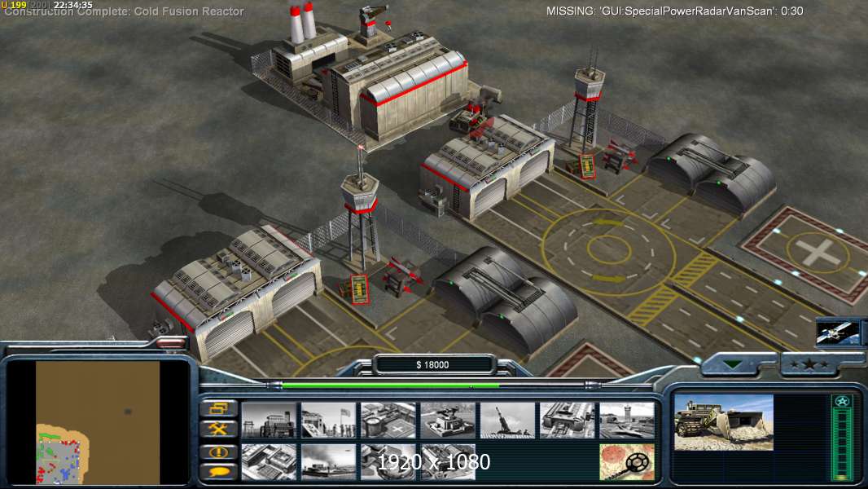
Task: Select the Particle Cannon build icon
Action: click(388, 462)
